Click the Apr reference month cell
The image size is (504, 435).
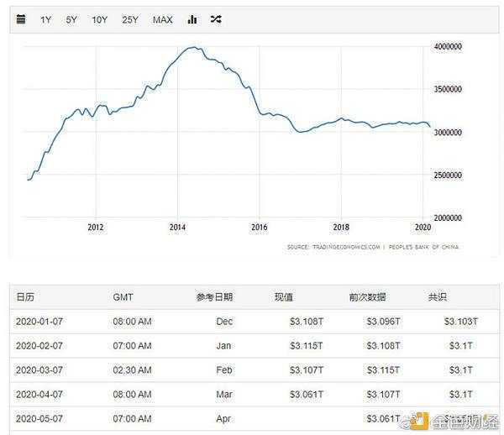pos(223,419)
